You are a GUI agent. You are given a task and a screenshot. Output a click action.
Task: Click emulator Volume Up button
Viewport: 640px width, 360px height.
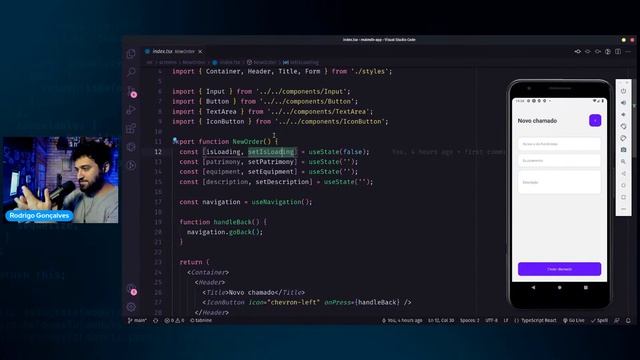pos(623,103)
